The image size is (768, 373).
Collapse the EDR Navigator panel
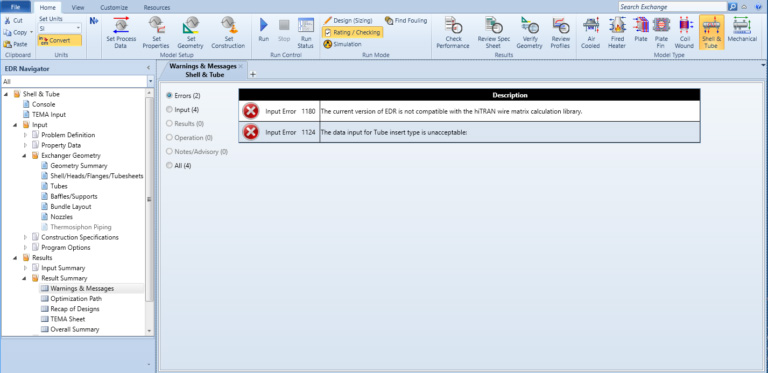coord(148,69)
